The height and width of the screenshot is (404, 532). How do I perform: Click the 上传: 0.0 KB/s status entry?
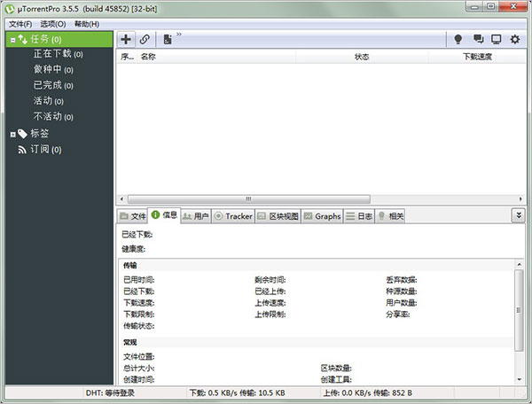pos(367,392)
